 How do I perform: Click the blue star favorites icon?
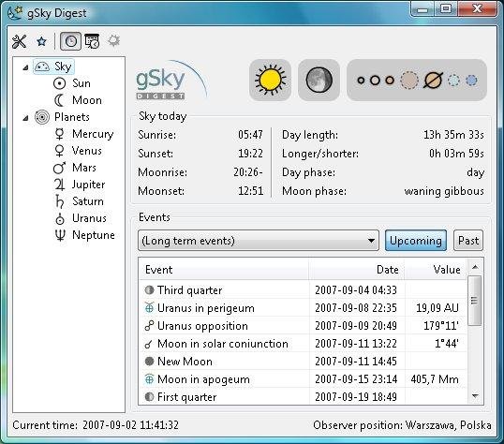click(x=41, y=41)
